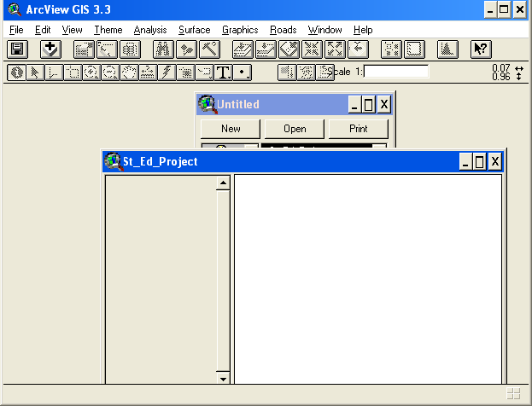532x406 pixels.
Task: Open the File menu
Action: coord(16,30)
